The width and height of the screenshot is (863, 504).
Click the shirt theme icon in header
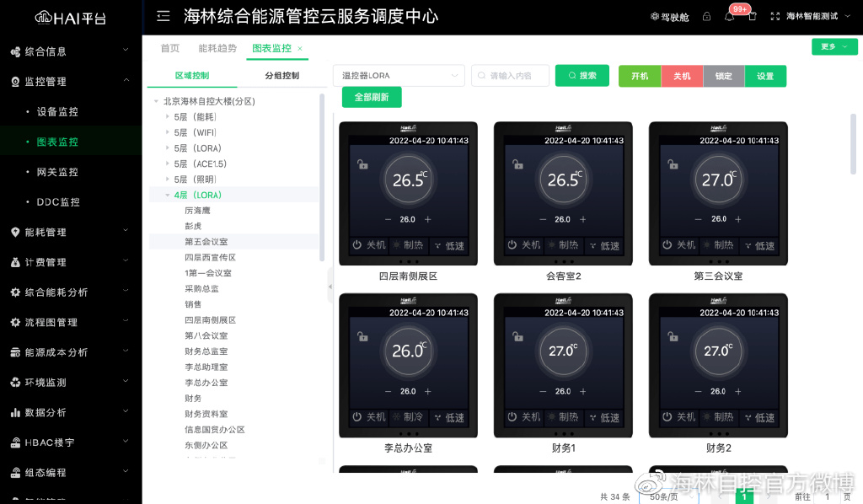point(753,17)
